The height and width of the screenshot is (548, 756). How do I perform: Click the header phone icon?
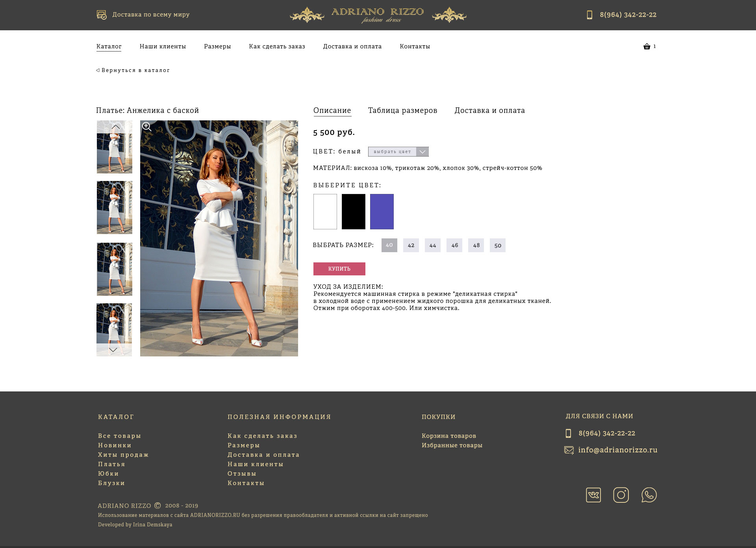[589, 15]
